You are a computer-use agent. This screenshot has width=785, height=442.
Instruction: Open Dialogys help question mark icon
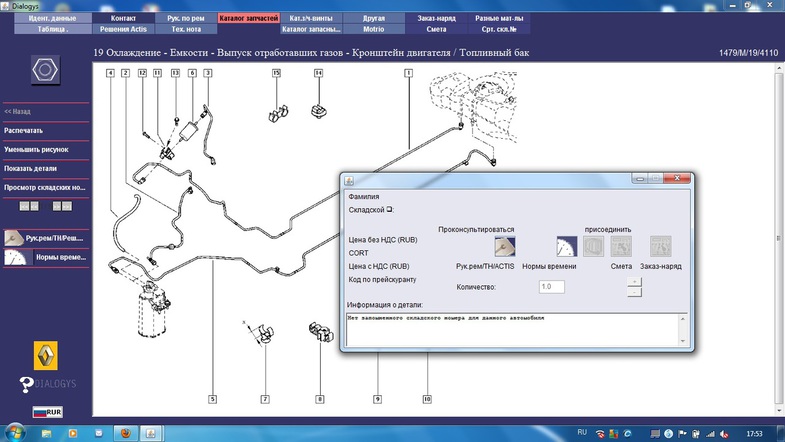tap(28, 385)
